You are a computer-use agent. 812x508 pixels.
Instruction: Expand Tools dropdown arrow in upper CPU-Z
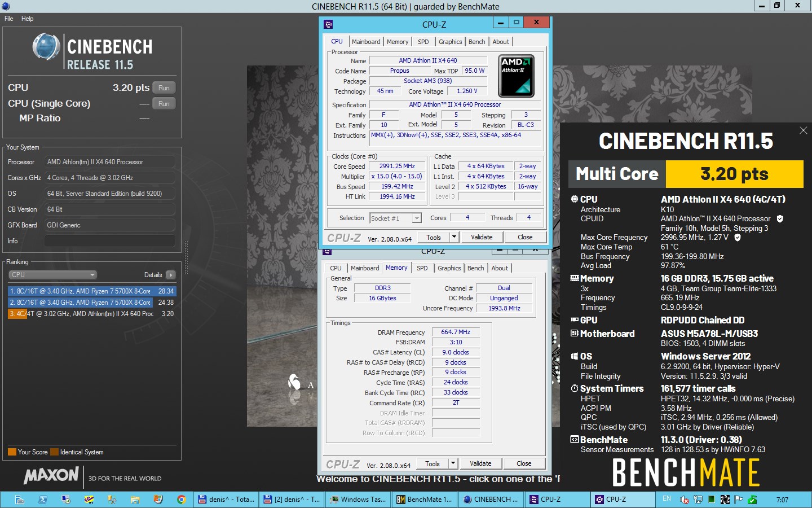pyautogui.click(x=454, y=237)
